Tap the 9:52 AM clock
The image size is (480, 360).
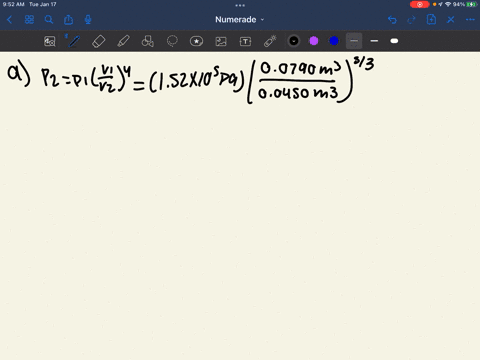tap(14, 4)
